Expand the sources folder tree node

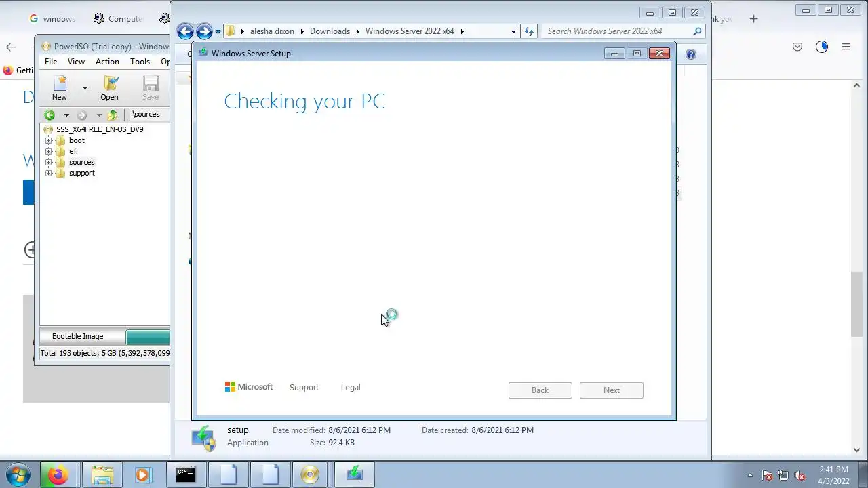coord(48,162)
